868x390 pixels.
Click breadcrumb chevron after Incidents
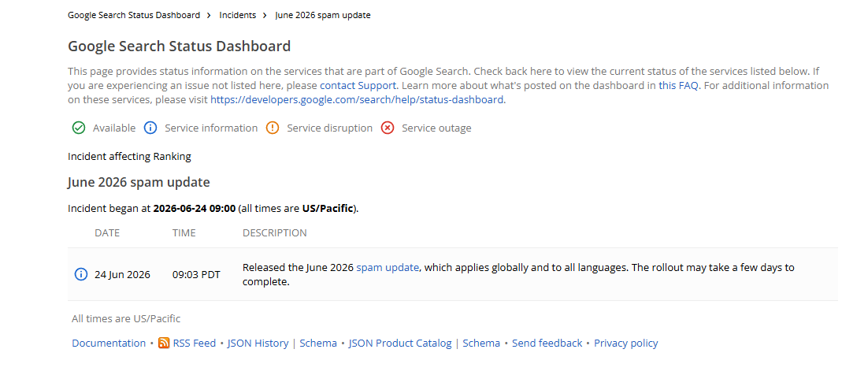point(265,16)
